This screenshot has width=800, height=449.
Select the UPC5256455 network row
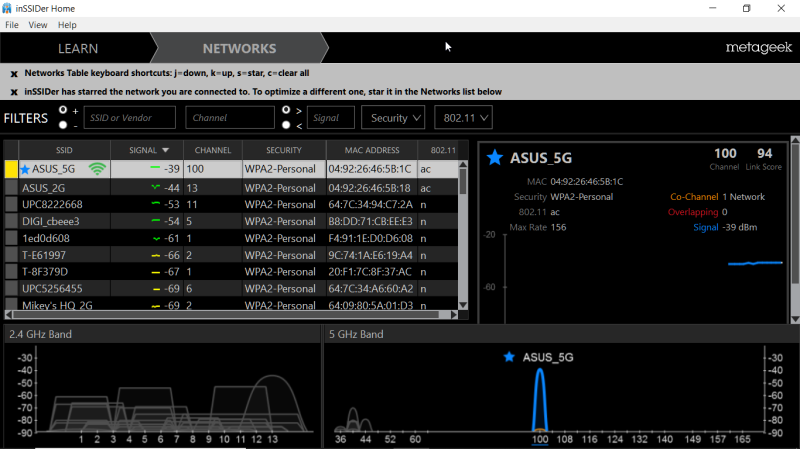click(x=231, y=289)
